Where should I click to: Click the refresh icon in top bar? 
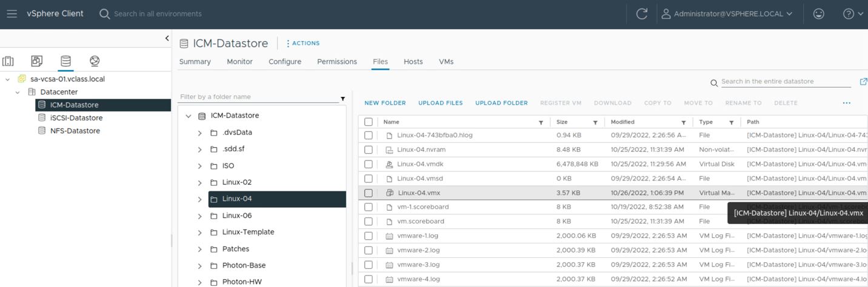(x=641, y=14)
